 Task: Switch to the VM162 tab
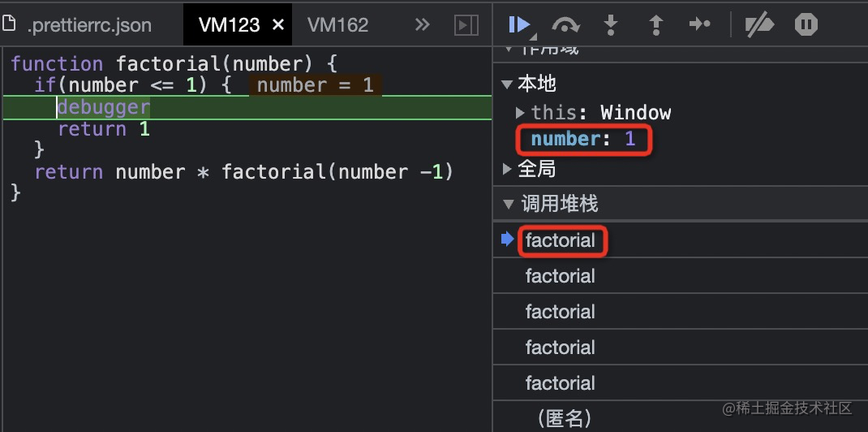337,25
